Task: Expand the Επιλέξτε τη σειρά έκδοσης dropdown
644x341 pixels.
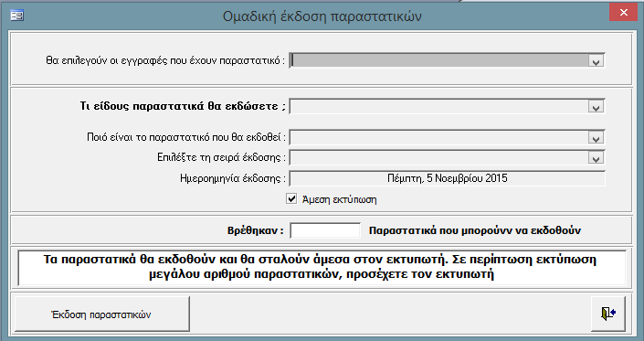Action: click(x=596, y=158)
